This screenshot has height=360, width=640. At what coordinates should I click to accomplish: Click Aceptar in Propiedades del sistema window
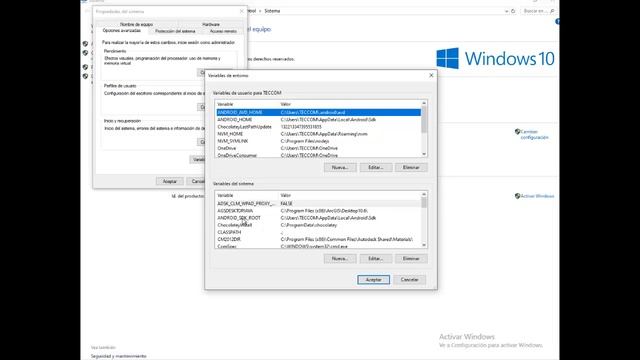(170, 181)
